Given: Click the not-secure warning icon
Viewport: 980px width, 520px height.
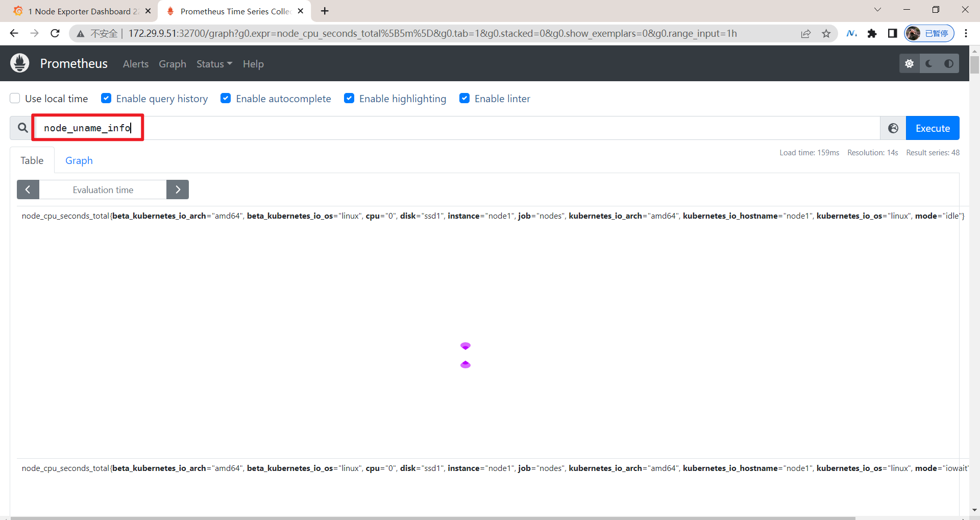Looking at the screenshot, I should [x=81, y=34].
